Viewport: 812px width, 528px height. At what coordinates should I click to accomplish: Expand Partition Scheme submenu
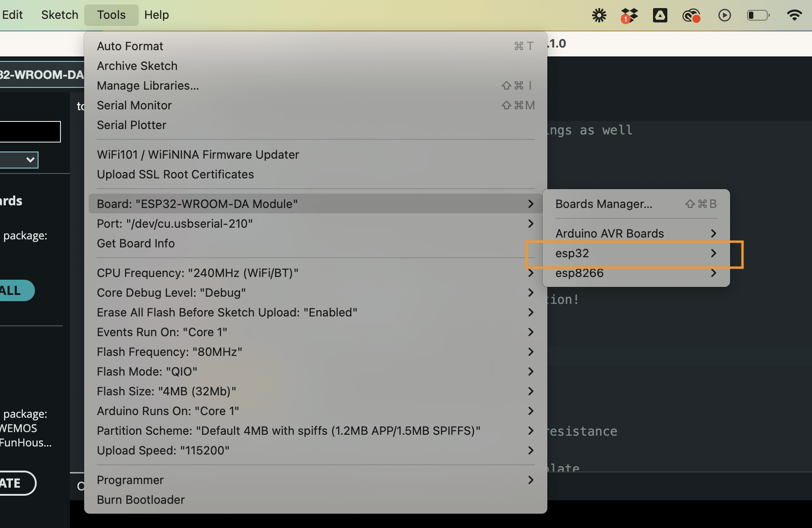pos(315,431)
